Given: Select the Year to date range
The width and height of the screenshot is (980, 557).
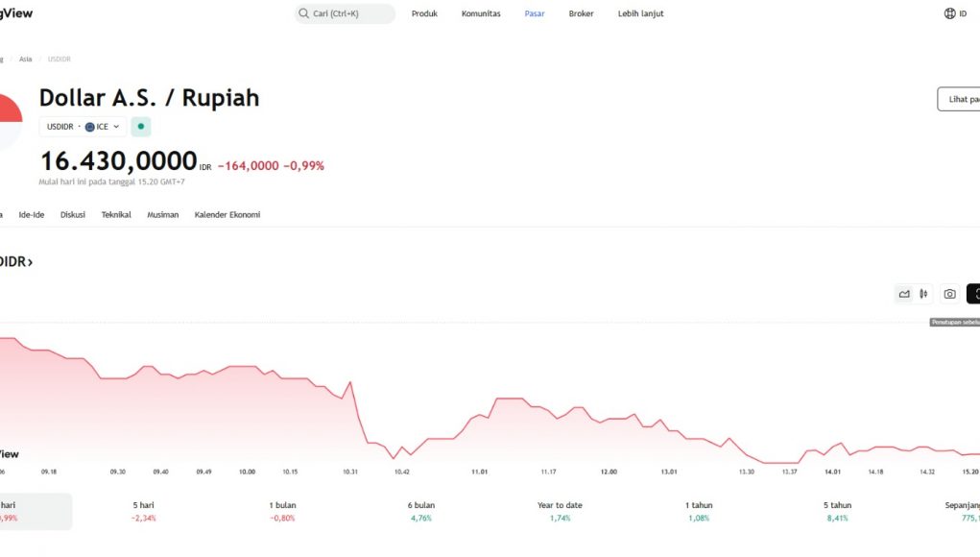Looking at the screenshot, I should (x=560, y=511).
